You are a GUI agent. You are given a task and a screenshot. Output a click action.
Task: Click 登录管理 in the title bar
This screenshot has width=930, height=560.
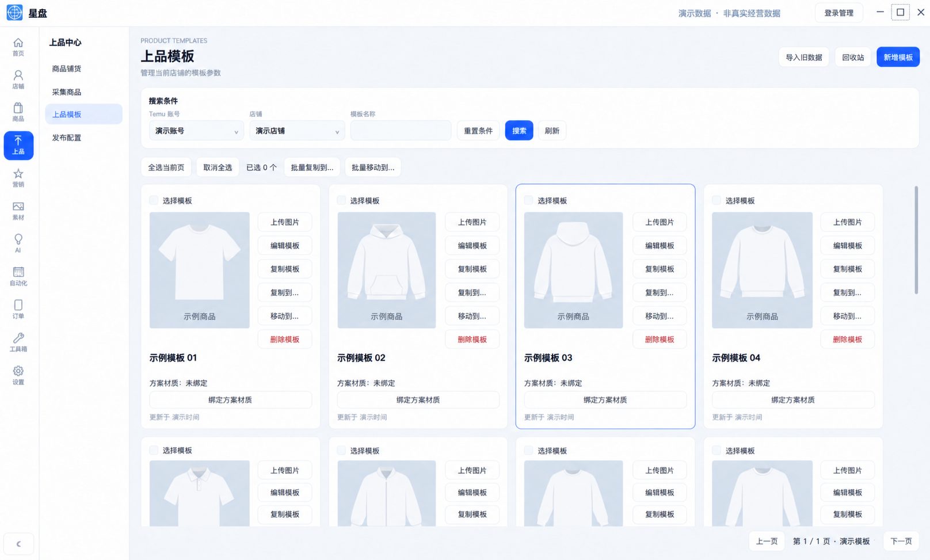(x=839, y=13)
